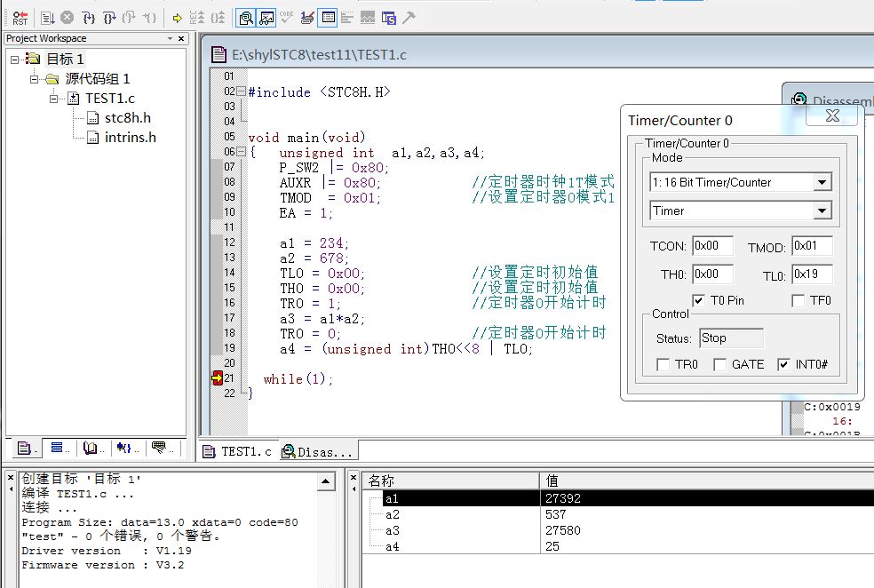Toggle the T0 Pin checkbox

tap(698, 300)
